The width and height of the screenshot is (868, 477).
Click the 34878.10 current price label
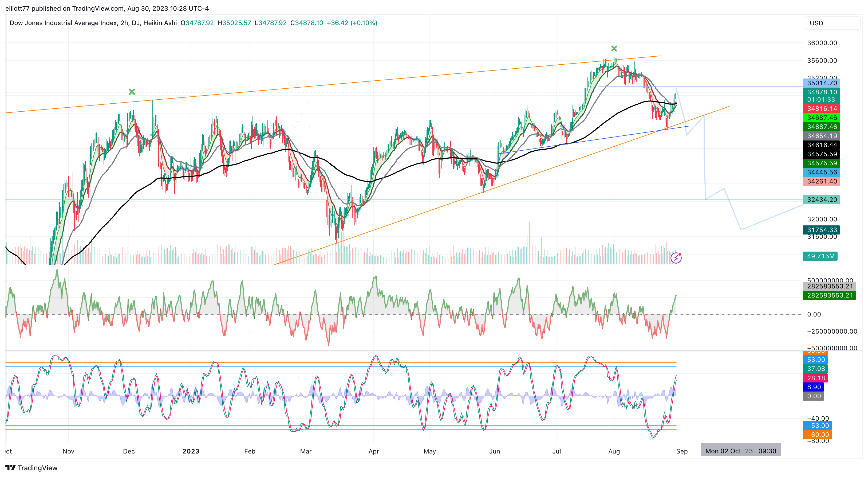(822, 92)
